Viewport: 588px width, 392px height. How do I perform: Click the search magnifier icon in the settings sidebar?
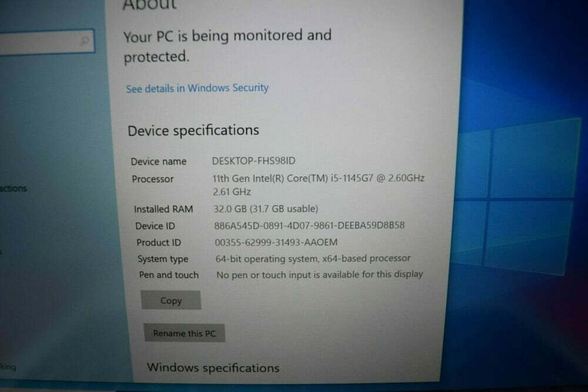[x=85, y=40]
